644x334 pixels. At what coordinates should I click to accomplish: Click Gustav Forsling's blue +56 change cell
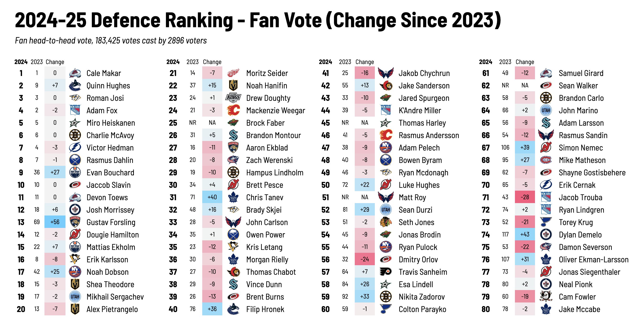55,222
